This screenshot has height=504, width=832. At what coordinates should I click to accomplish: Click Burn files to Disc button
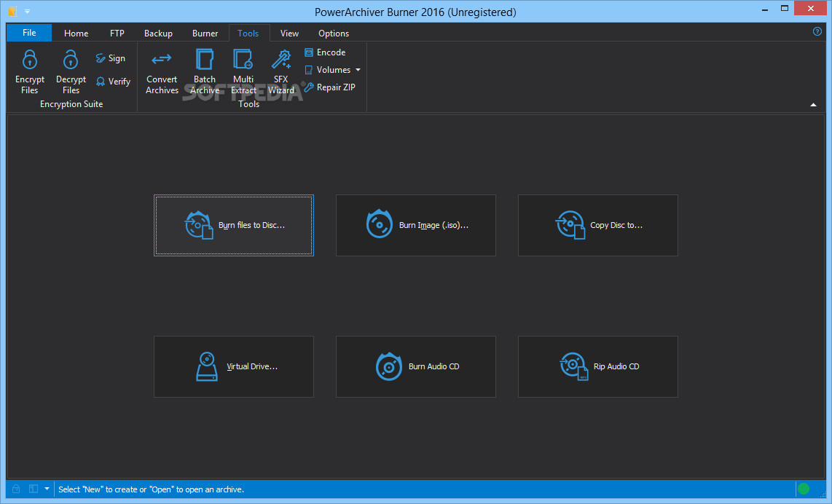(x=233, y=226)
